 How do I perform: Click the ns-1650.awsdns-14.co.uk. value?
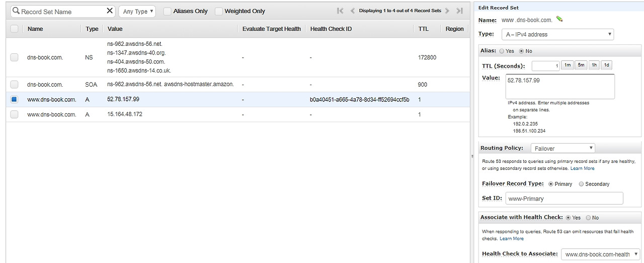pos(139,71)
